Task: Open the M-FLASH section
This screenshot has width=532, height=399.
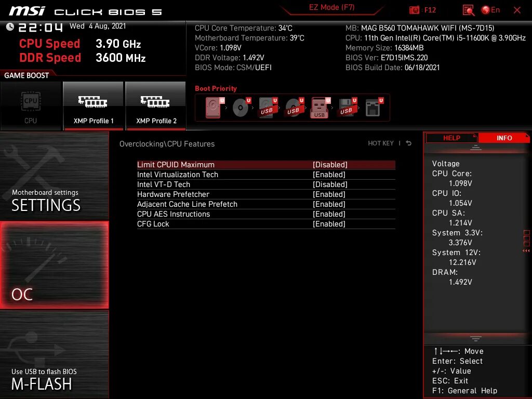Action: coord(54,354)
